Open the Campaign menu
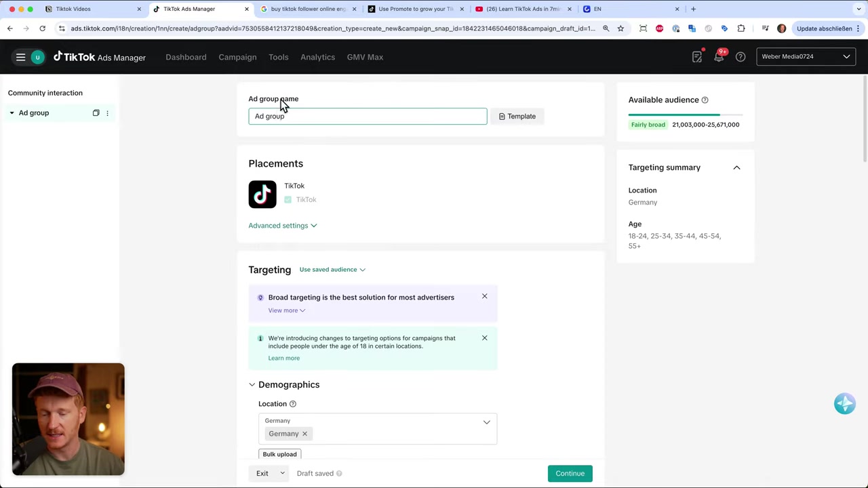This screenshot has width=868, height=488. [237, 57]
